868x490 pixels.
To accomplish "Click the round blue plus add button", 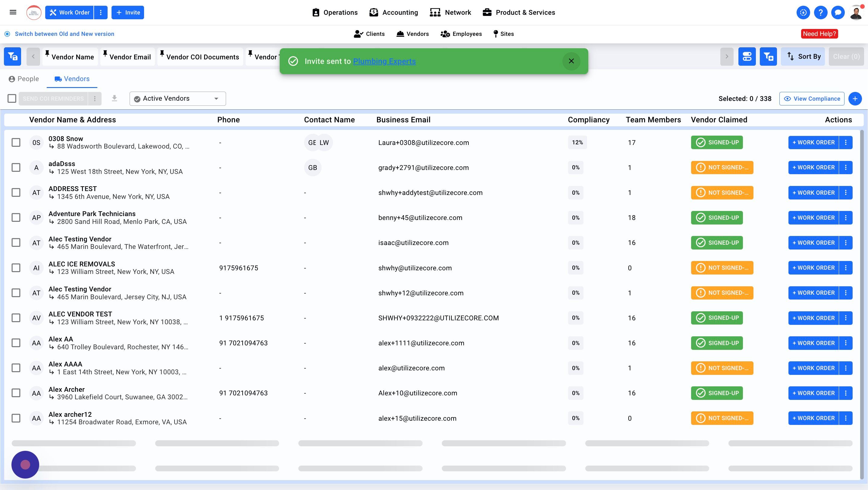I will (x=855, y=99).
